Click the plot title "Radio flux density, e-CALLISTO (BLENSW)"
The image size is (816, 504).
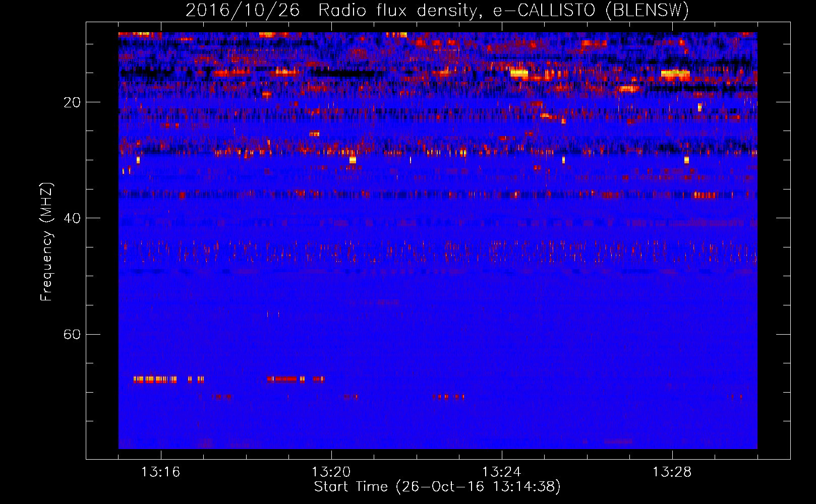click(x=503, y=11)
